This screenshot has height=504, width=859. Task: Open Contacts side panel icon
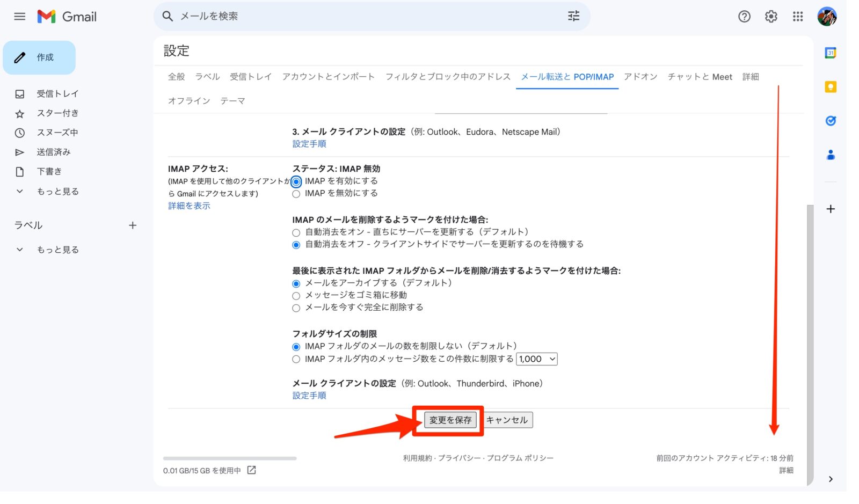coord(831,155)
